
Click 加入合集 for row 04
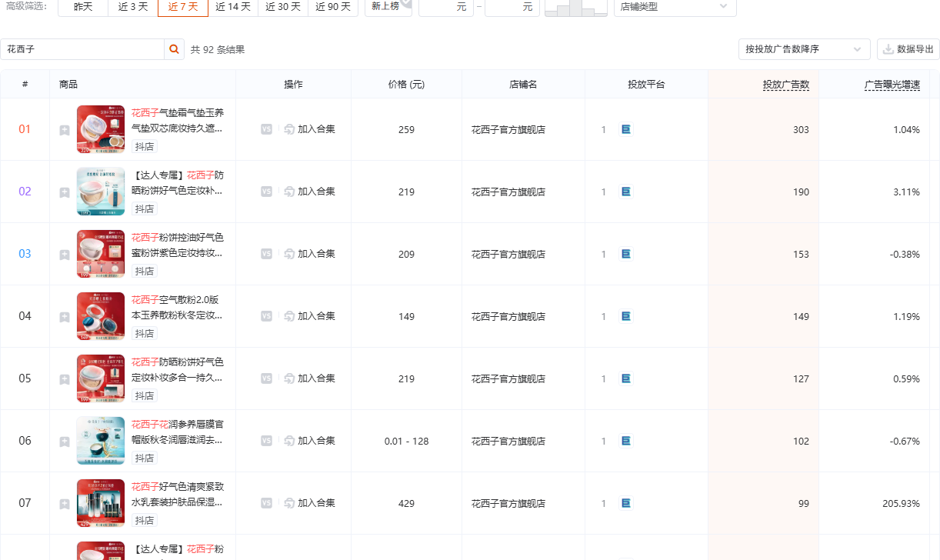309,316
